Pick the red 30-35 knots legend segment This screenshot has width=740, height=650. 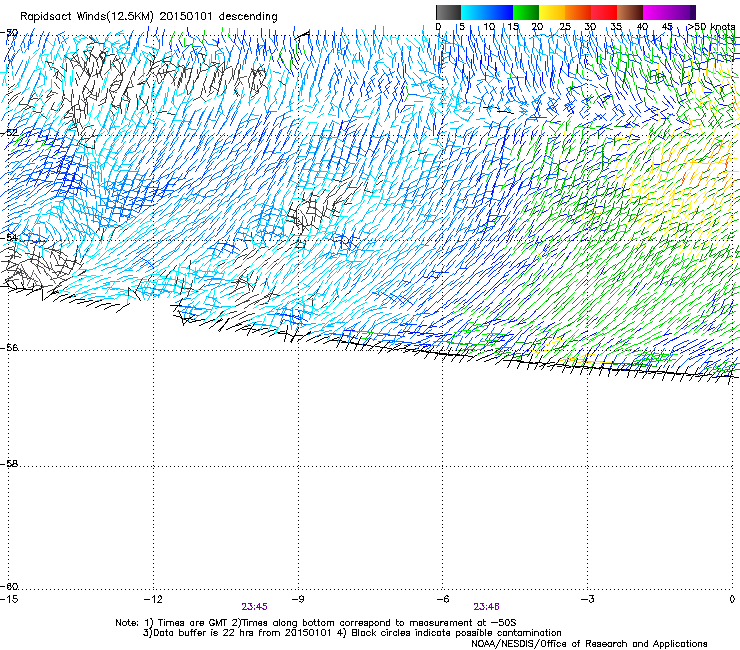[x=604, y=12]
